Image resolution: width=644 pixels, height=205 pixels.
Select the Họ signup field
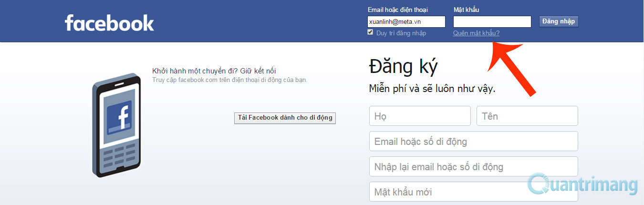(420, 116)
